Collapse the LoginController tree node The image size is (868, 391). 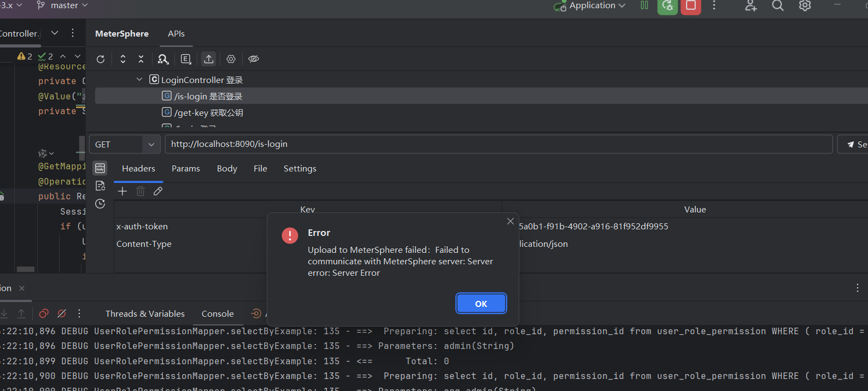[x=139, y=80]
